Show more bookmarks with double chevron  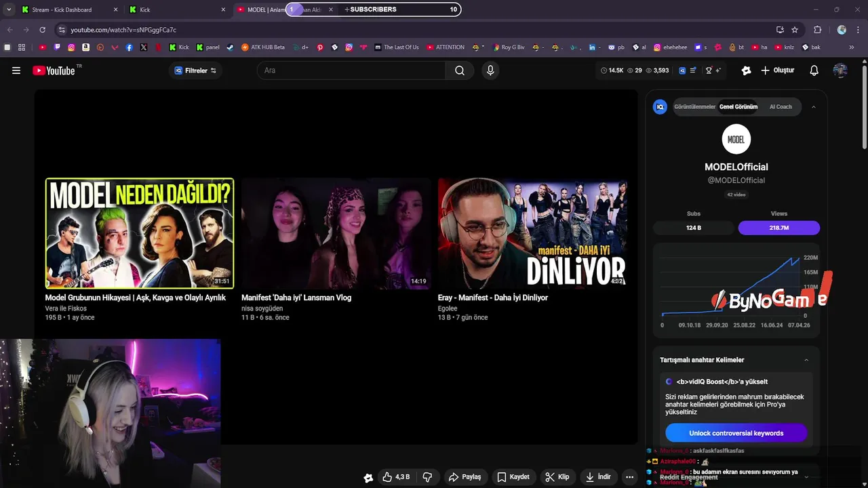click(852, 47)
